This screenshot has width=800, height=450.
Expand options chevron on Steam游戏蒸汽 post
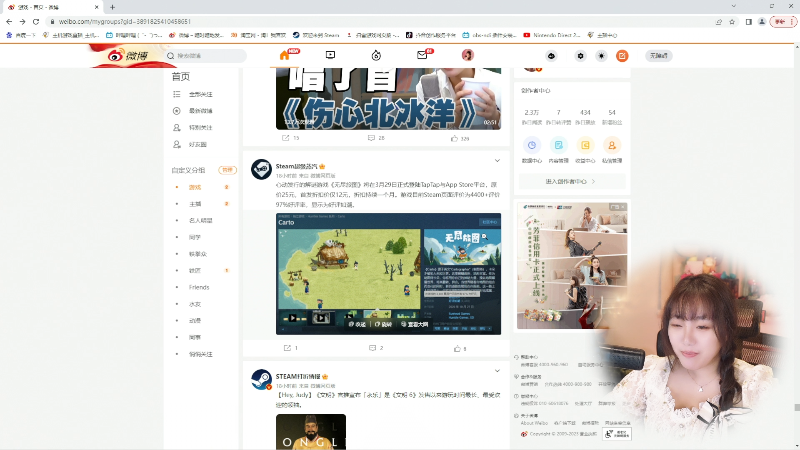[x=497, y=161]
